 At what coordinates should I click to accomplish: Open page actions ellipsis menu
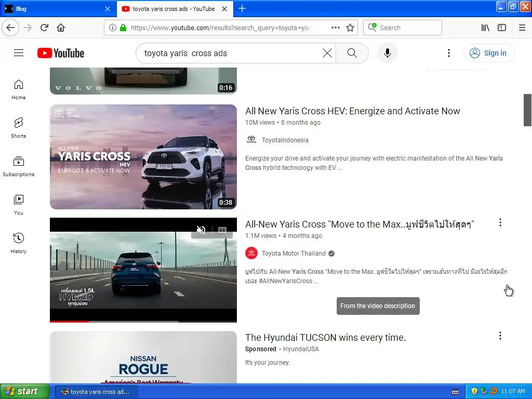pyautogui.click(x=335, y=28)
